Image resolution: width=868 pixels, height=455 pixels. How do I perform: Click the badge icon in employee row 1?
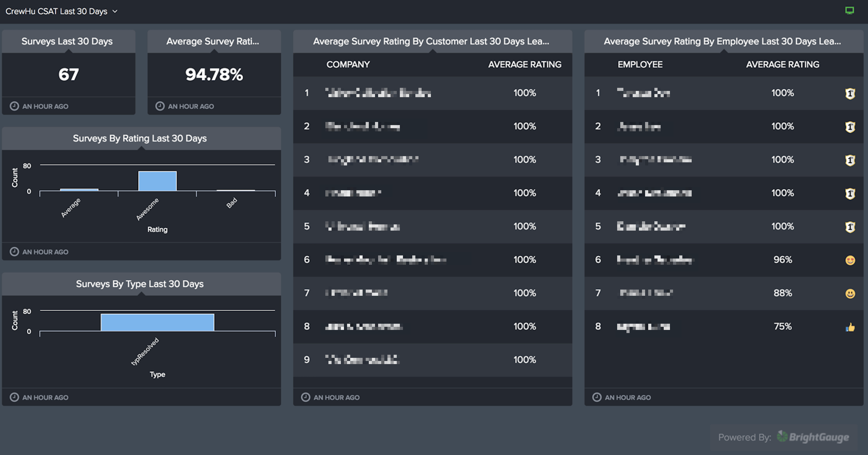click(x=850, y=93)
